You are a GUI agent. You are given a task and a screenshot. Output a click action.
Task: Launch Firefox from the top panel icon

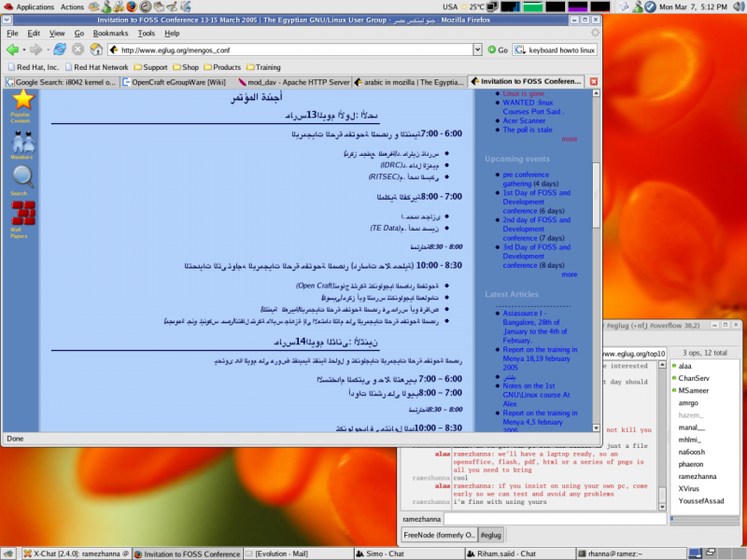pos(131,6)
